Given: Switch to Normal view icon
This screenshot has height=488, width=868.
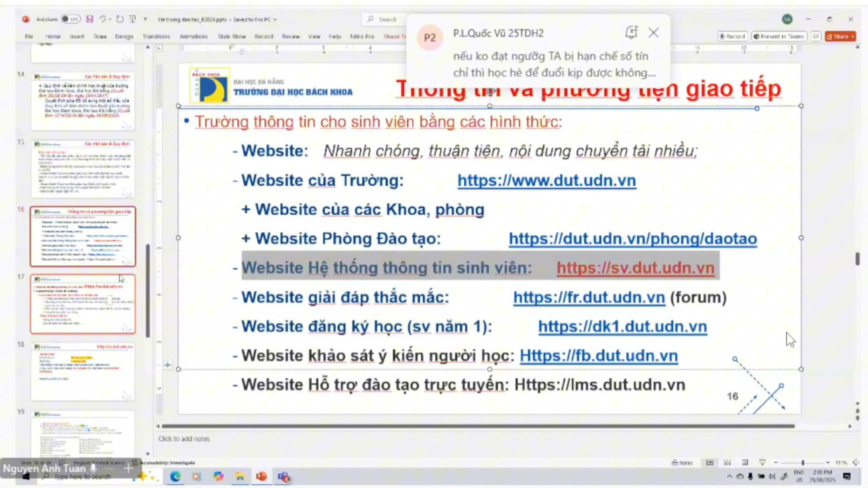Looking at the screenshot, I should click(x=710, y=463).
